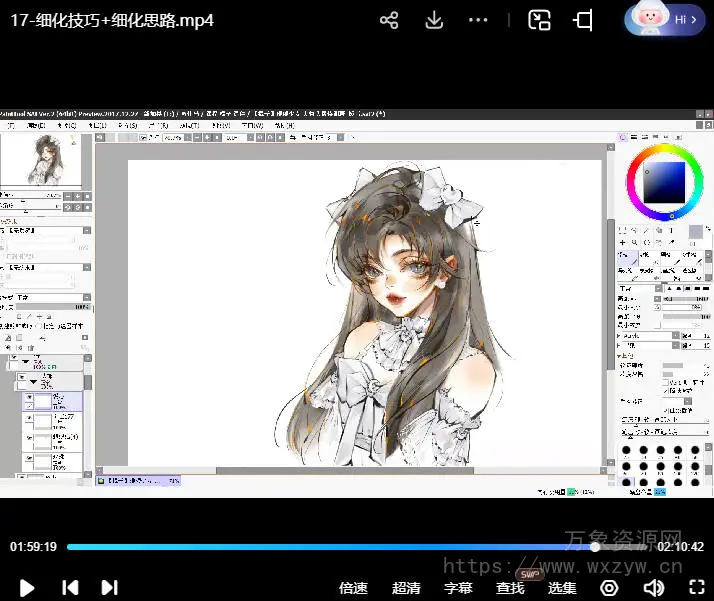Enter fullscreen mode with the corner icon
This screenshot has width=714, height=601.
697,588
